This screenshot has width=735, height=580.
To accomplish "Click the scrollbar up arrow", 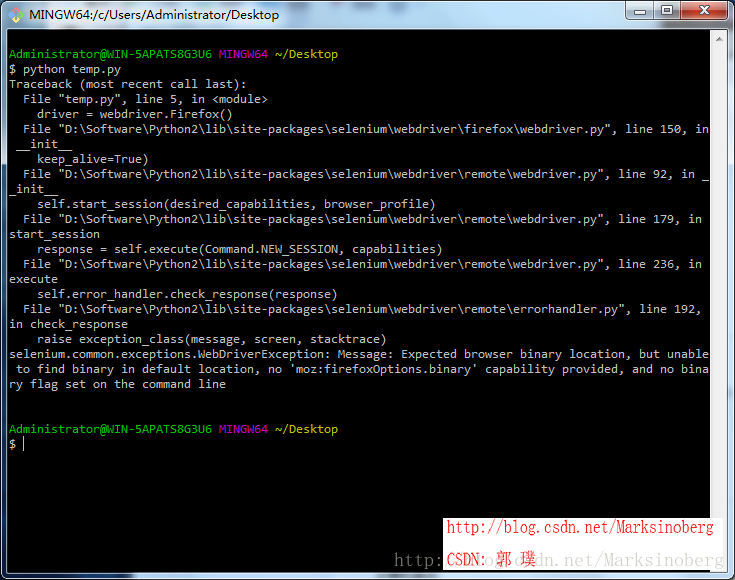I will click(x=719, y=39).
